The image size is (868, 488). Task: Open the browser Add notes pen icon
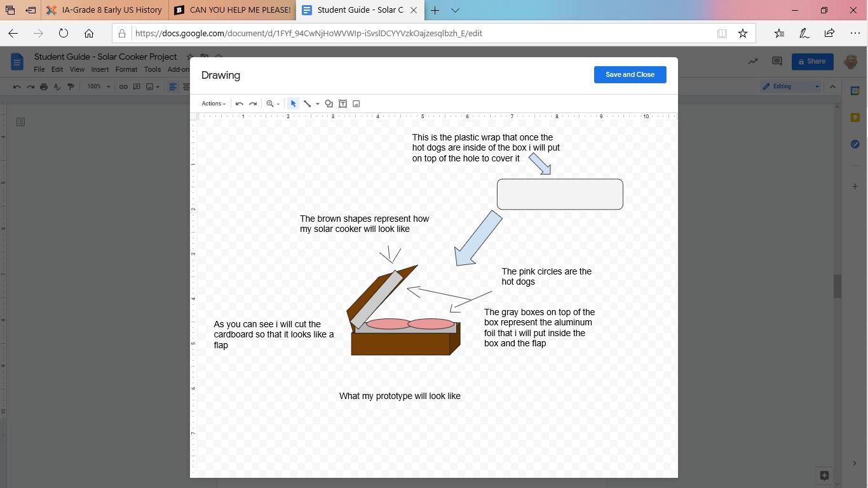click(804, 33)
